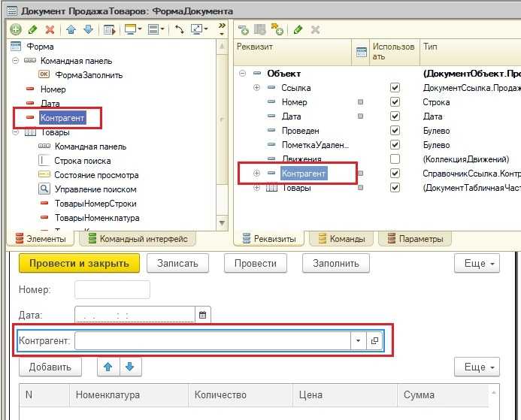521x420 pixels.
Task: Click the red Delete icon in the elements toolbar
Action: (x=50, y=29)
